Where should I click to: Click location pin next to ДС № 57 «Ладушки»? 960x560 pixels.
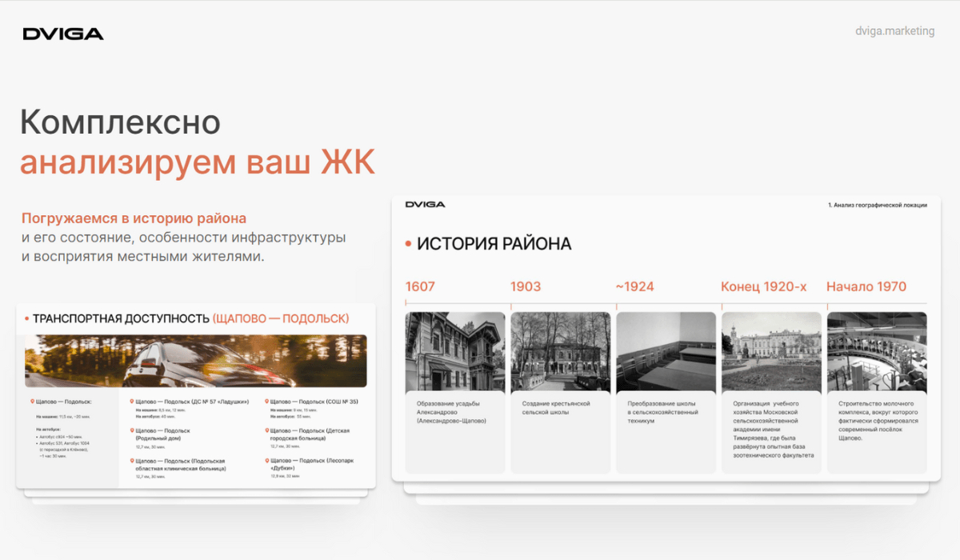click(131, 401)
